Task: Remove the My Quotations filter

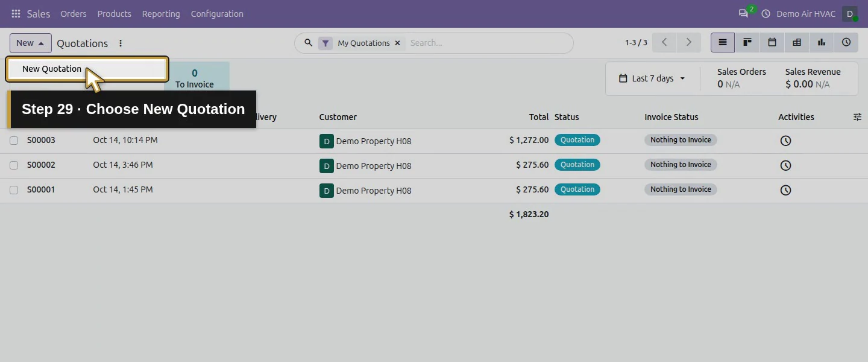Action: coord(397,43)
